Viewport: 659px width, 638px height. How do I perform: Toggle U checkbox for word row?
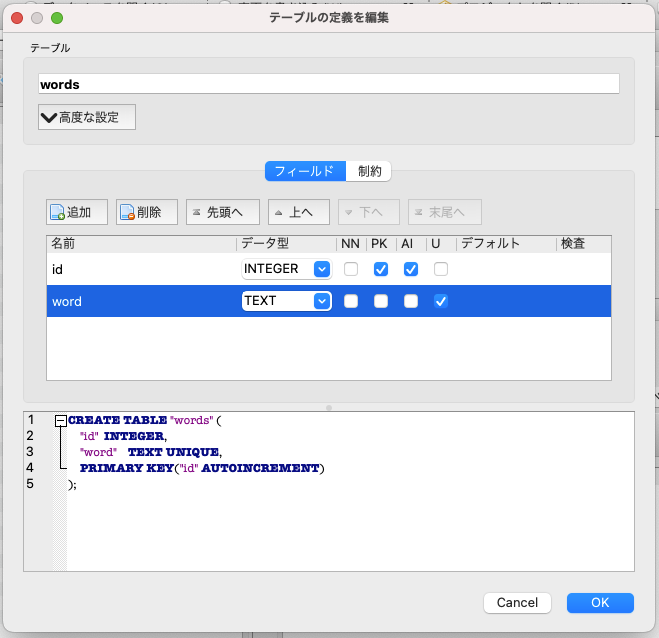[441, 301]
